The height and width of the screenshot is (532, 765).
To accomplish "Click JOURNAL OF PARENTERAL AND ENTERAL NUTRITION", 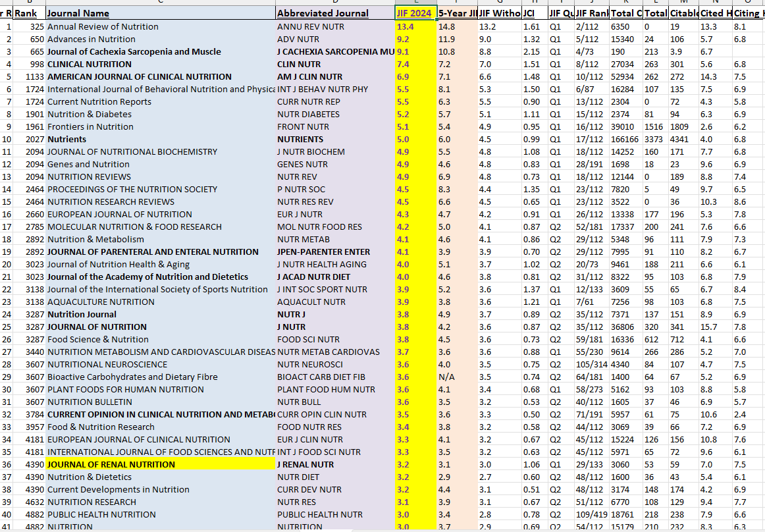I will (161, 252).
